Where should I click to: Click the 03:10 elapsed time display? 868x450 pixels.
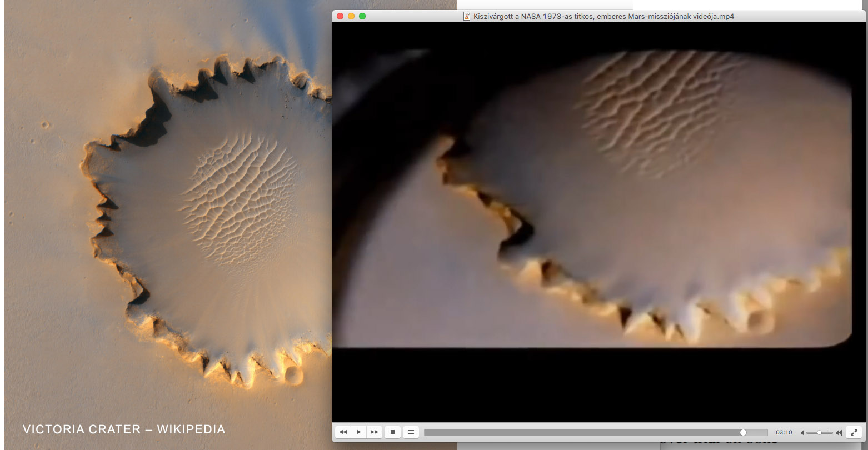coord(784,432)
